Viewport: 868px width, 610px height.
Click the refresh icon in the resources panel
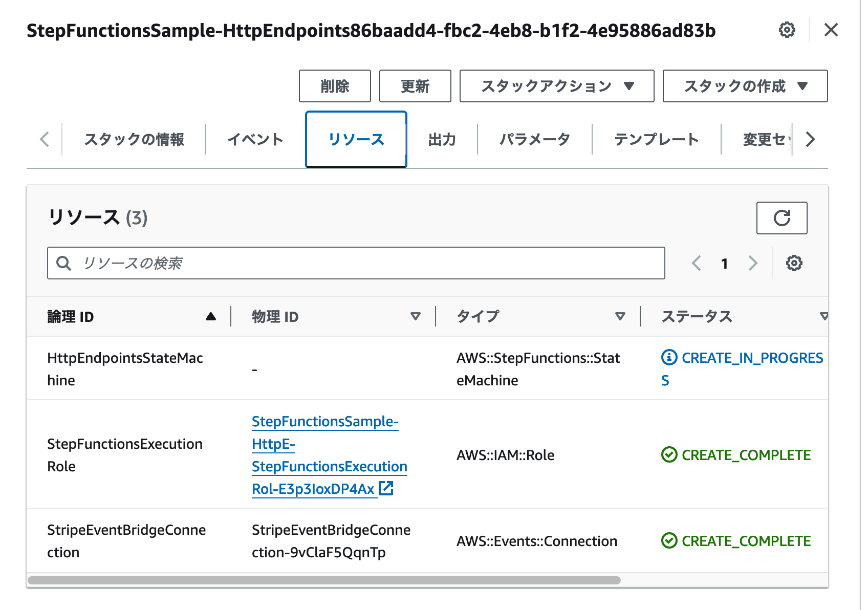point(782,219)
